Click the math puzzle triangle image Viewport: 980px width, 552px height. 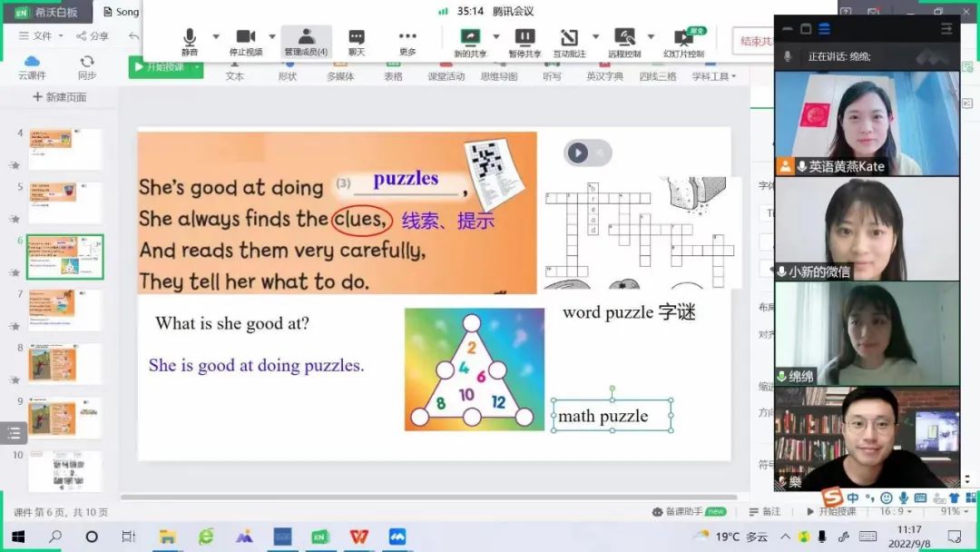pos(475,370)
